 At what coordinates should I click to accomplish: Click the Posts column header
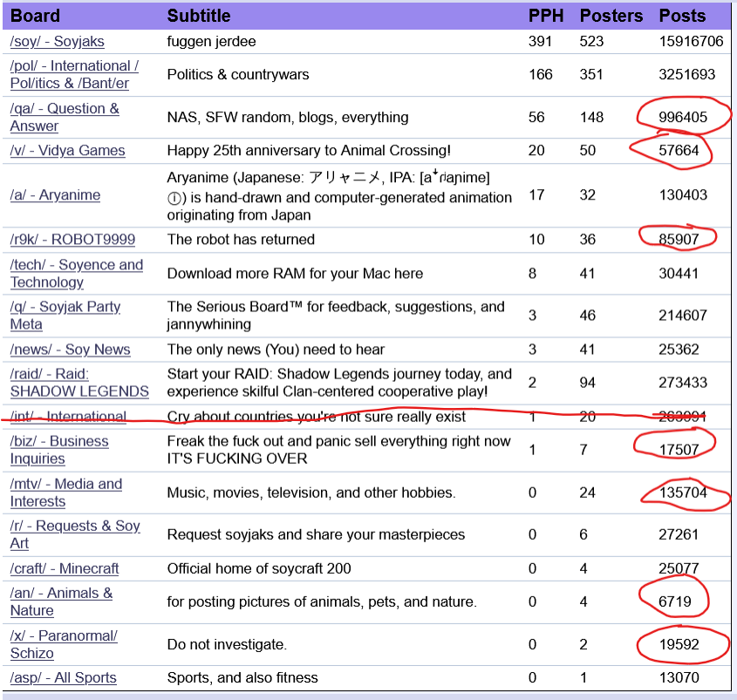[682, 16]
